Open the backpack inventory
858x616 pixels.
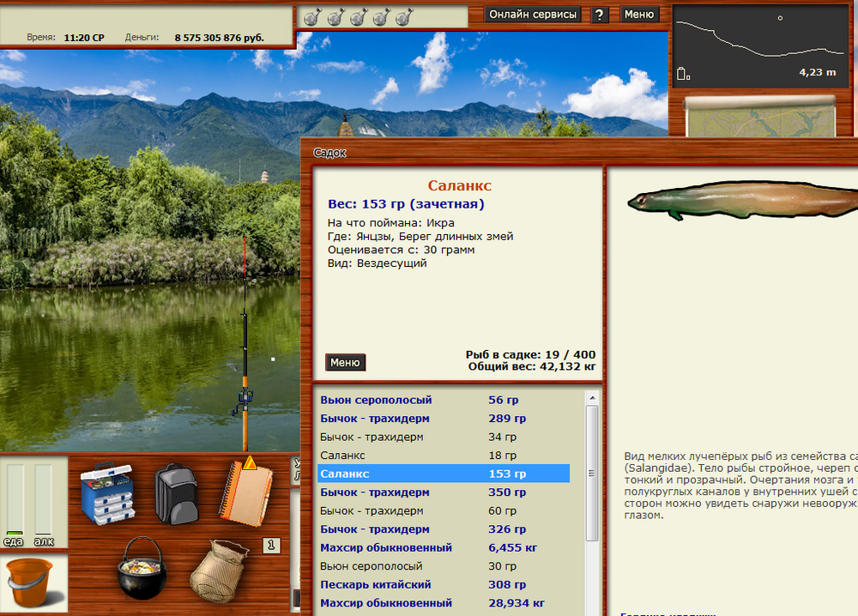(176, 493)
